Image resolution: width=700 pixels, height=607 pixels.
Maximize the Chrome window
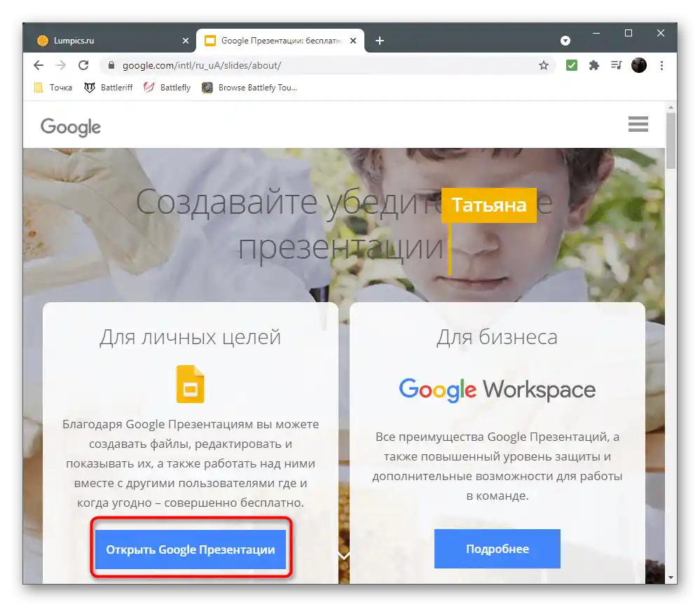coord(628,33)
